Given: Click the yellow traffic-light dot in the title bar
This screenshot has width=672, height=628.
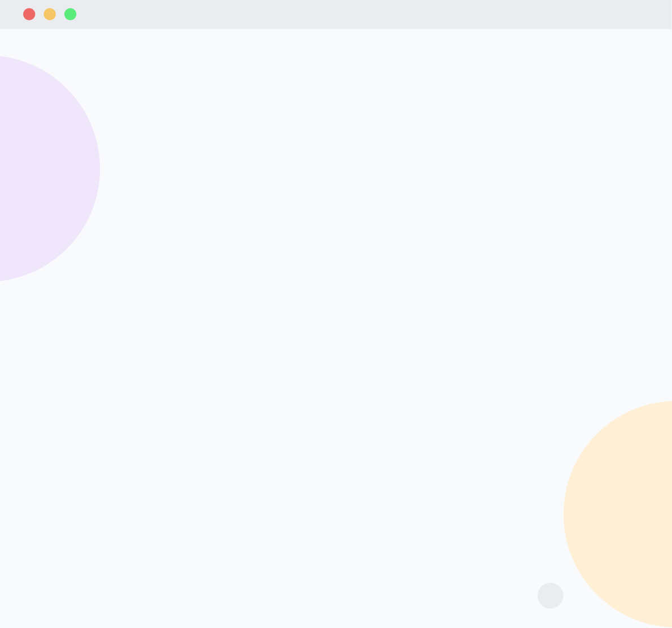Looking at the screenshot, I should pyautogui.click(x=50, y=14).
